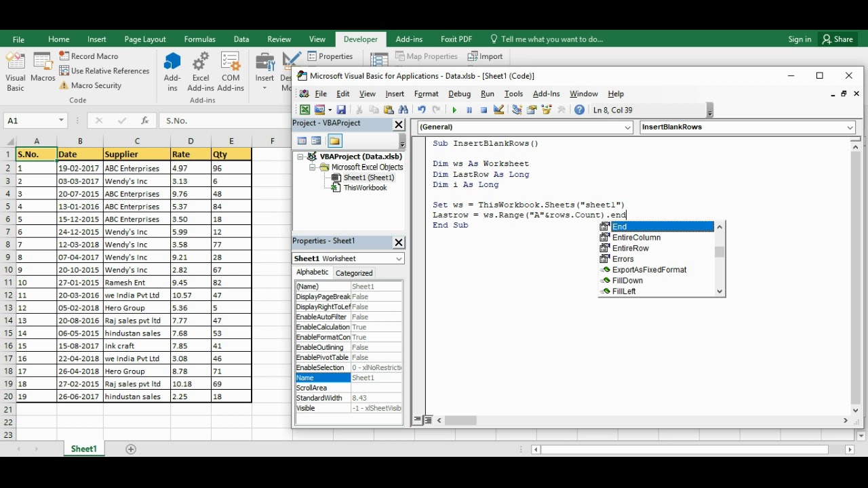This screenshot has height=488, width=868.
Task: Click the Paste icon in VBA toolbar
Action: point(389,110)
